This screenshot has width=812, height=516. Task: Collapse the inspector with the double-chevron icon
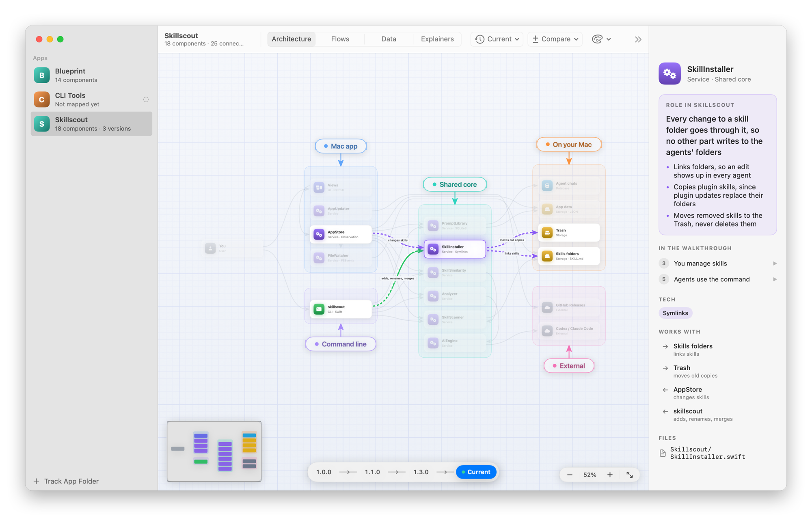[x=638, y=39]
